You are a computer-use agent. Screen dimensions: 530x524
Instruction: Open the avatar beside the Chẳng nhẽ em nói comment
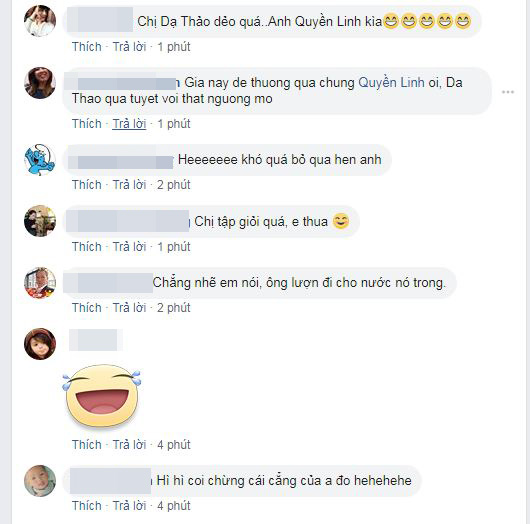point(40,283)
